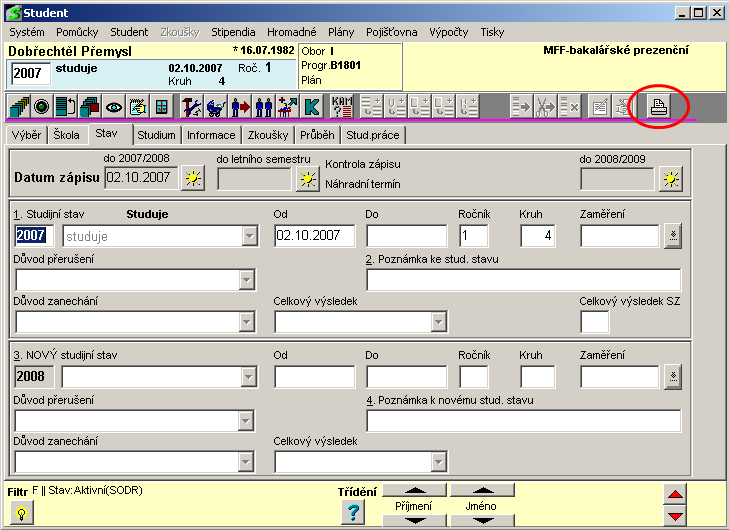Click the yellow lightbulb Filtr icon
The image size is (729, 530).
(19, 512)
